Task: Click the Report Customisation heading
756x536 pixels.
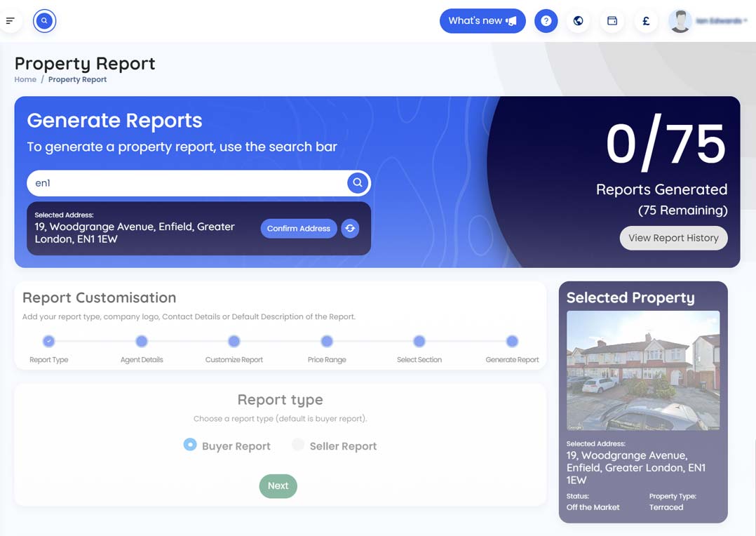Action: 100,297
